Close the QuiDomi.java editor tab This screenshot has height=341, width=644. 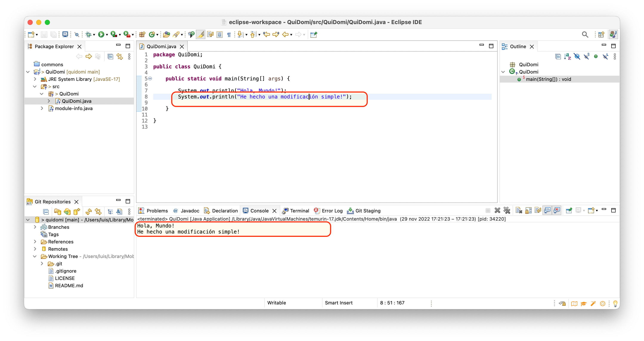click(182, 47)
